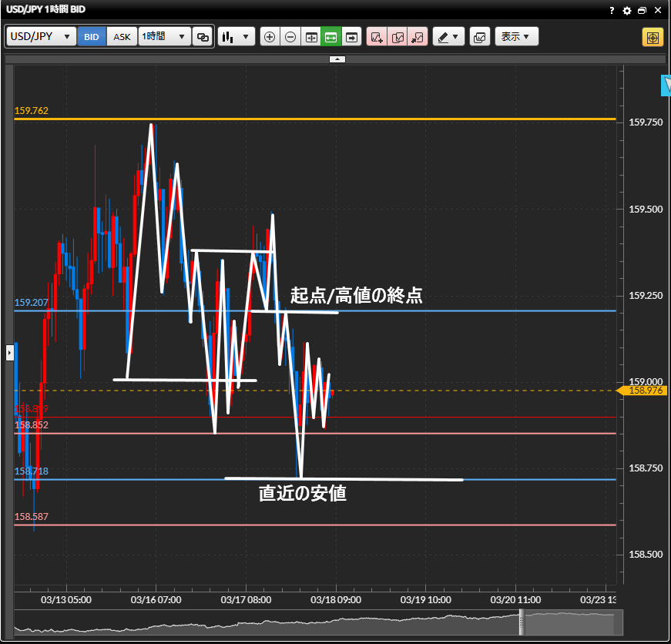
Task: Click the chart overview range slider handle
Action: click(x=522, y=622)
